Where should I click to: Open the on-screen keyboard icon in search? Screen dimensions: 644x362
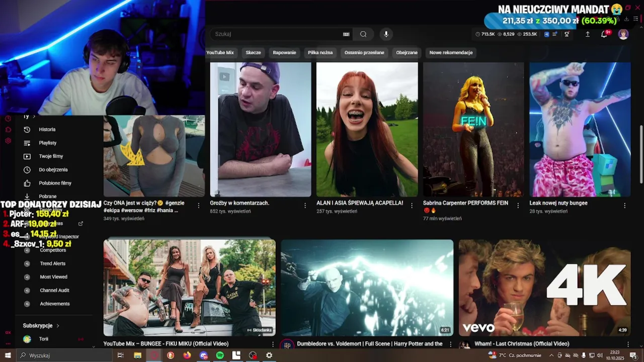(x=346, y=34)
